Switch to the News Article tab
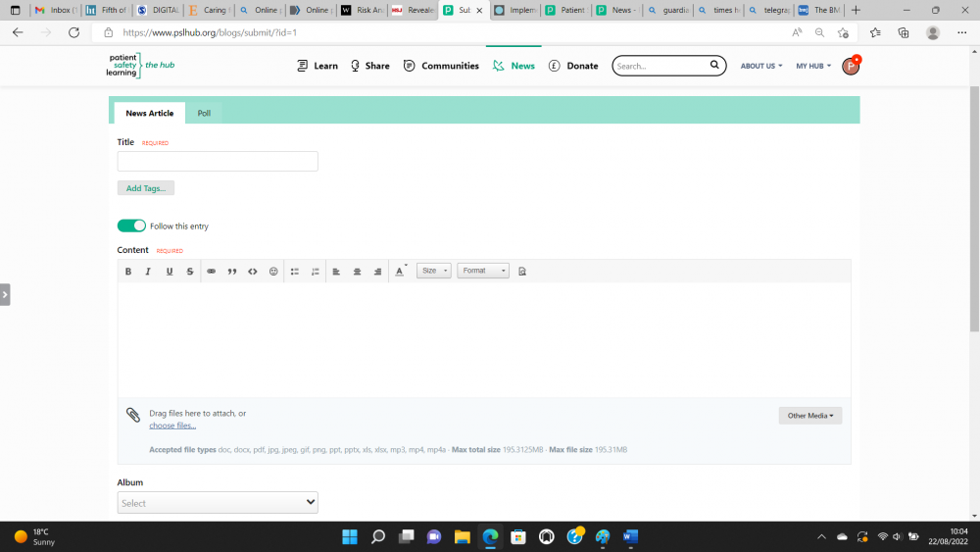The width and height of the screenshot is (980, 552). point(149,113)
